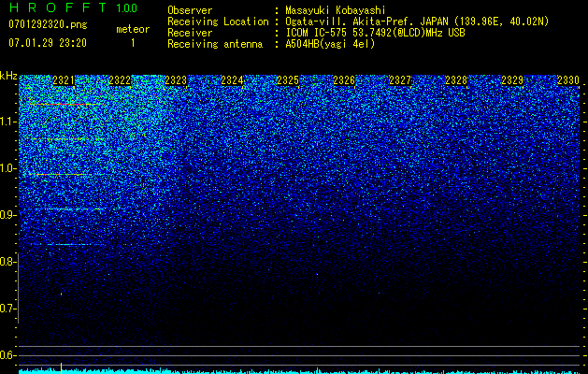Click the 2327 time marker
The width and height of the screenshot is (588, 374).
pos(400,80)
